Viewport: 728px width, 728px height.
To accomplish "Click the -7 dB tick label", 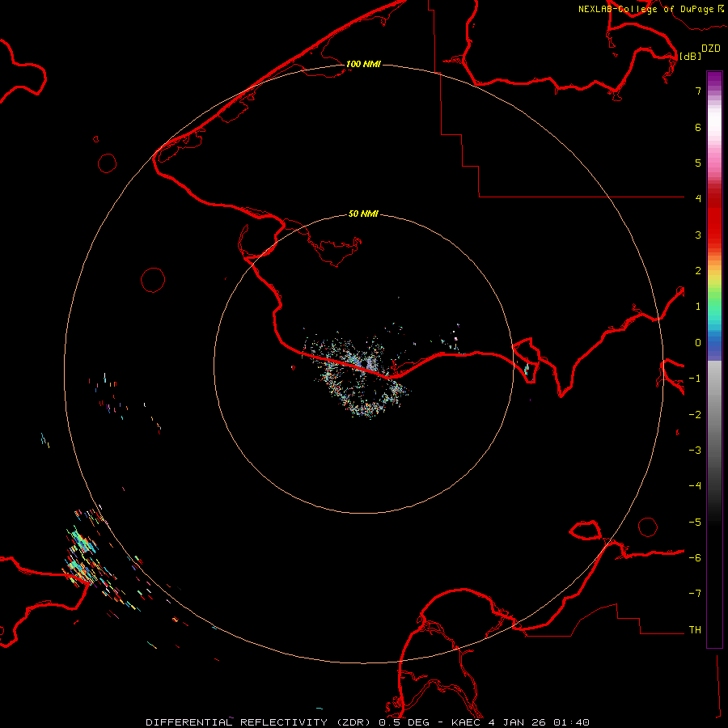I will tap(695, 594).
